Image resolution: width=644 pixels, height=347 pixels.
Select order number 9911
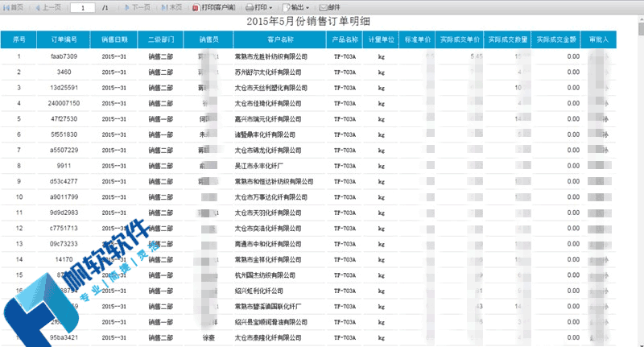[64, 166]
